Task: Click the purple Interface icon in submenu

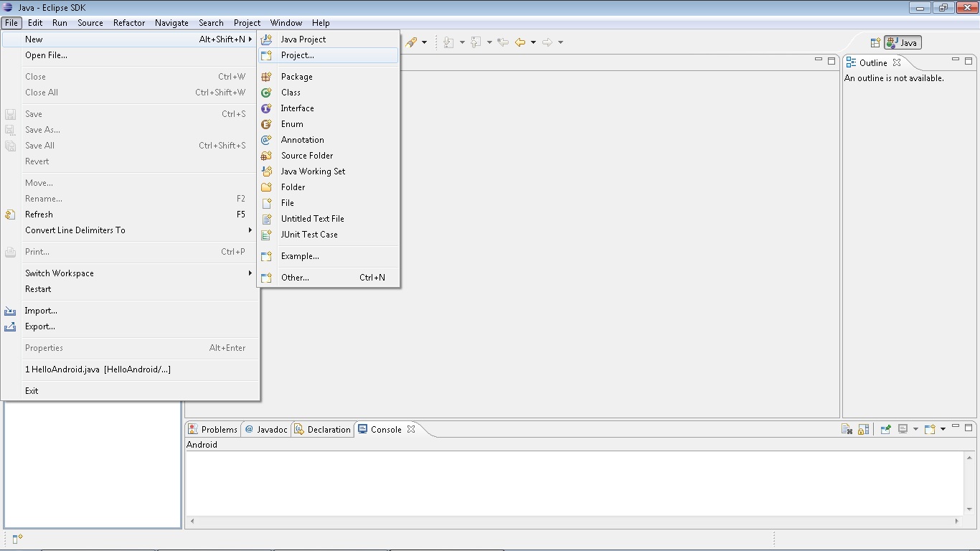Action: click(x=266, y=108)
